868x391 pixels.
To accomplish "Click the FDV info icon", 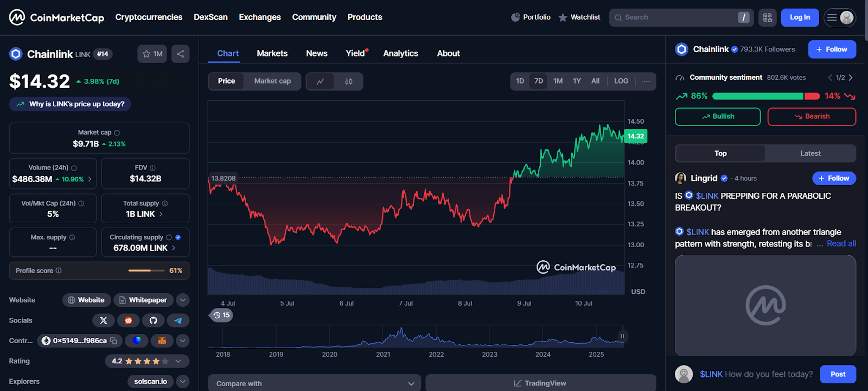I will tap(152, 168).
